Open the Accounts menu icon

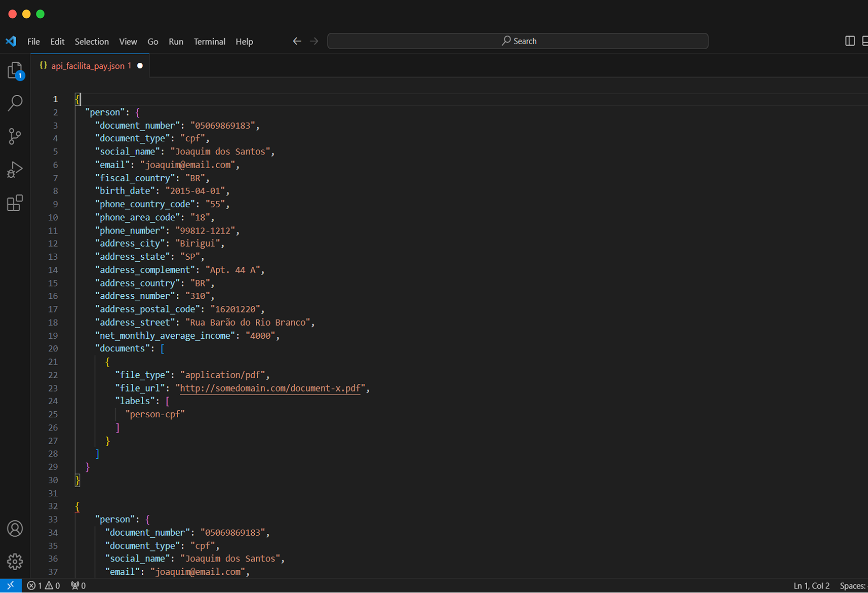click(15, 528)
